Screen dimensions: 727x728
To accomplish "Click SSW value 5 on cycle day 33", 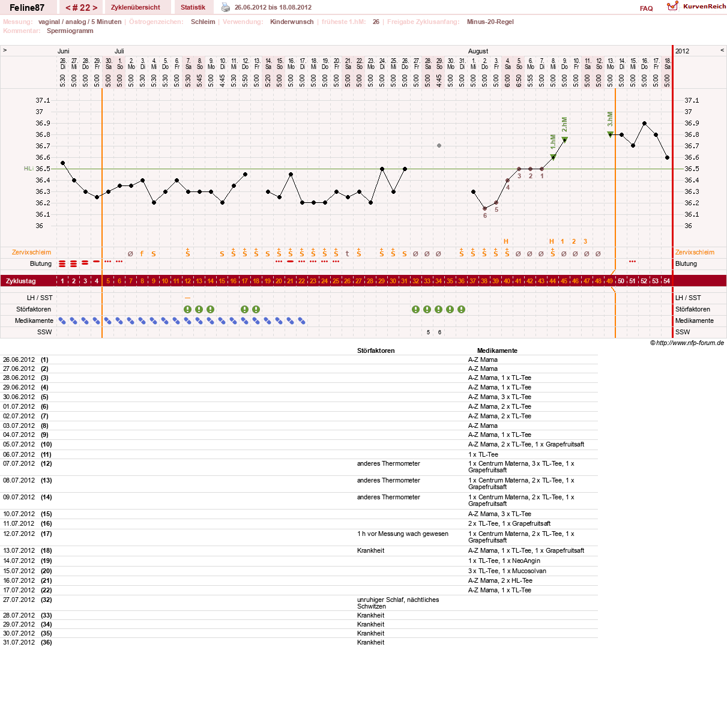I will coord(428,332).
